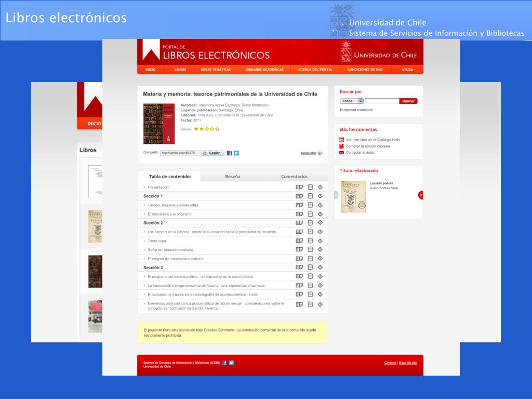532x399 pixels.
Task: Expand El enigma del traumatismo externo entry
Action: click(144, 259)
